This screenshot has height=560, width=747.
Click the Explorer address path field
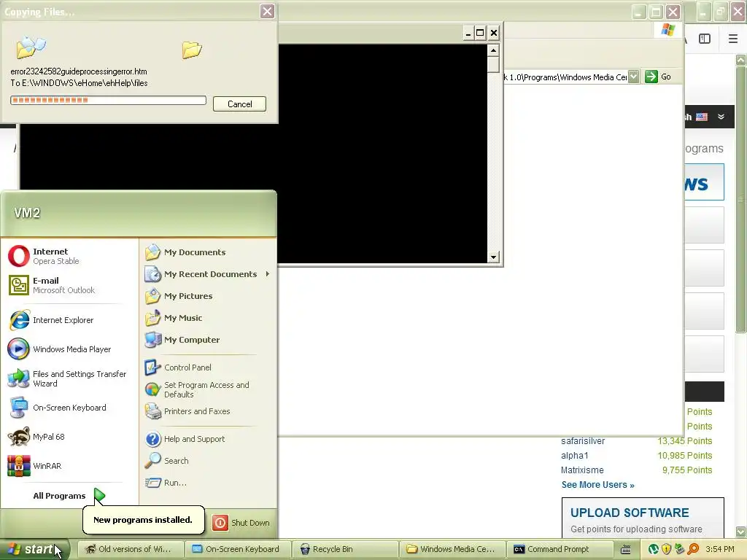coord(565,77)
